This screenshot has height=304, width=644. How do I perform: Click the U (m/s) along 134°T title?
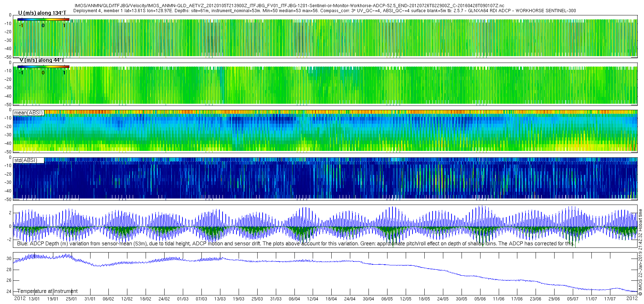(x=42, y=13)
